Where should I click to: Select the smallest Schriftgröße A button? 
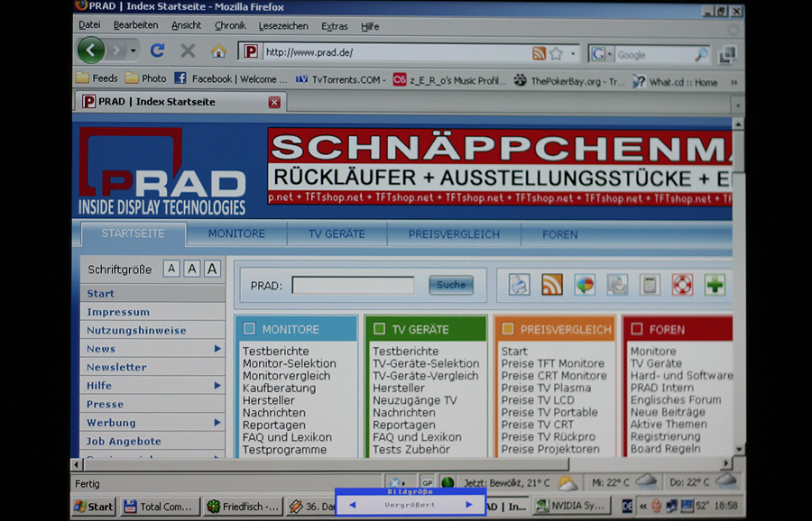pos(171,269)
